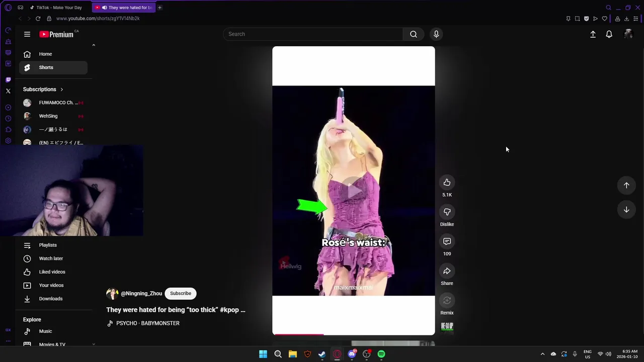This screenshot has height=362, width=644.
Task: Open Liked videos list
Action: [x=53, y=272]
